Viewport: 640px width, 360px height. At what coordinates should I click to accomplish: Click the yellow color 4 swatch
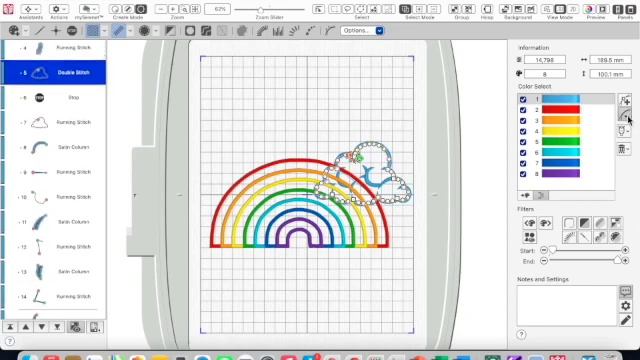coord(561,131)
